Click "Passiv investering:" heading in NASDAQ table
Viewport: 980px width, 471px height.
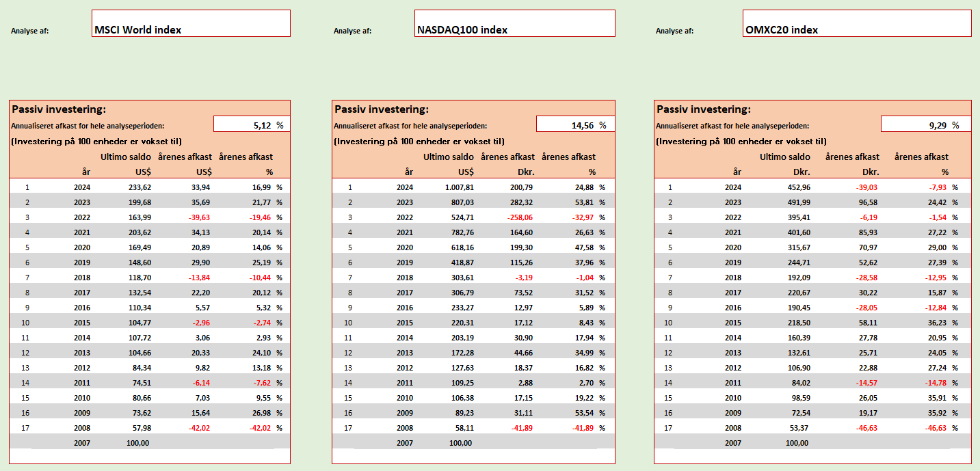382,109
